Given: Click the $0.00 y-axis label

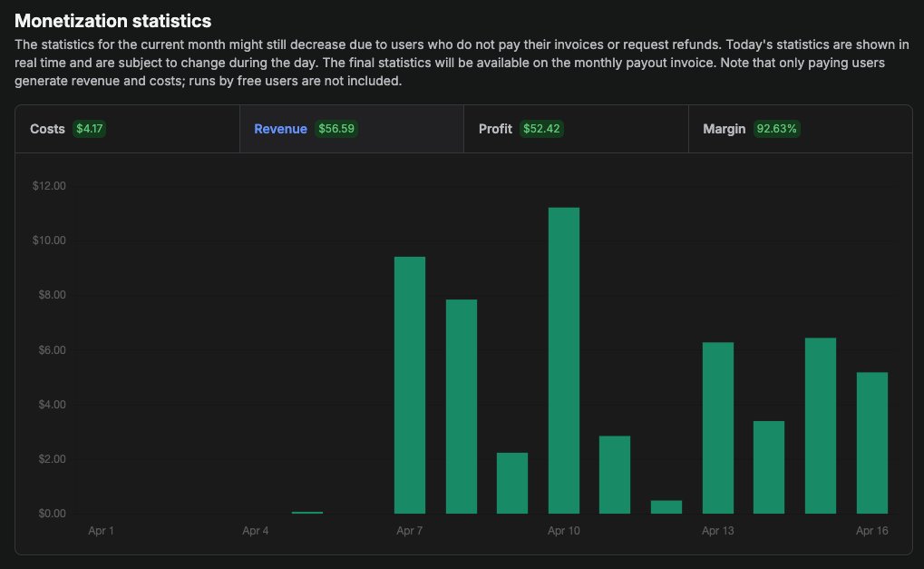Looking at the screenshot, I should (52, 514).
